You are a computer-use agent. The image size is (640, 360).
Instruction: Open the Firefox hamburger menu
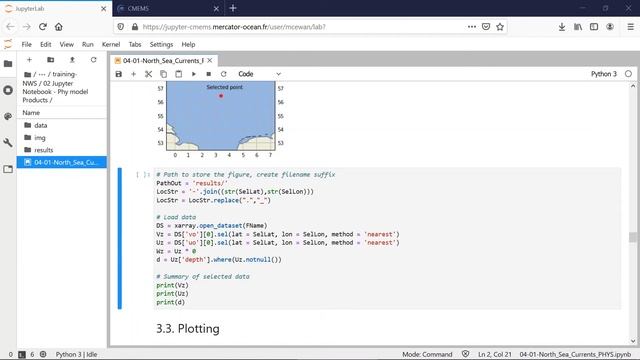(x=631, y=27)
